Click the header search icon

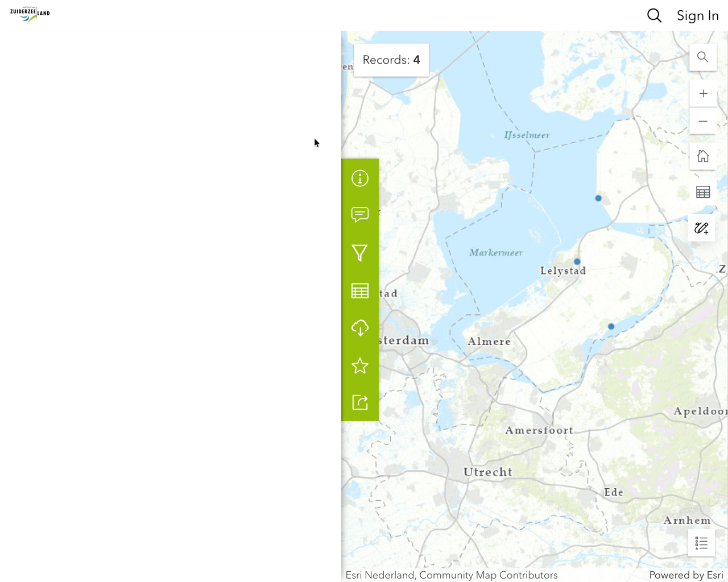654,15
